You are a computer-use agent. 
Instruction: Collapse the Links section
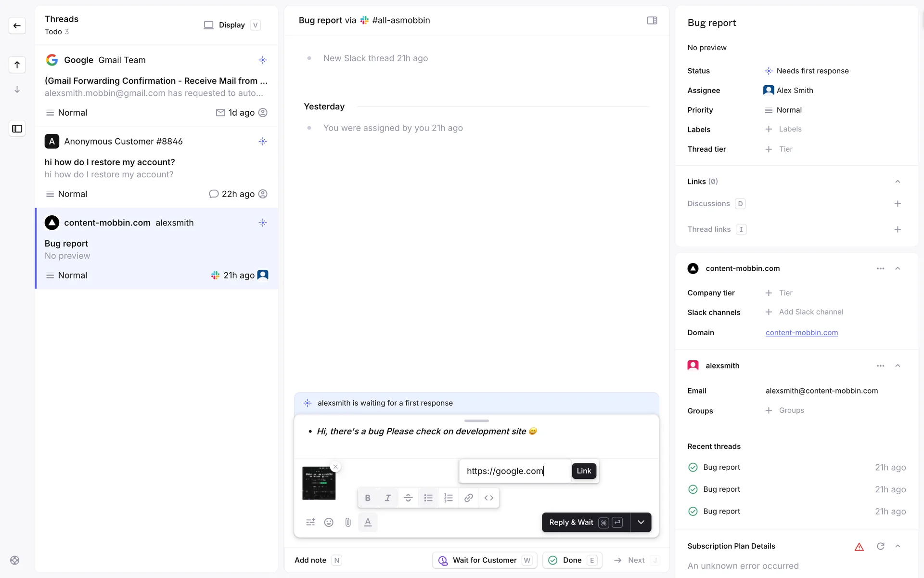tap(898, 182)
